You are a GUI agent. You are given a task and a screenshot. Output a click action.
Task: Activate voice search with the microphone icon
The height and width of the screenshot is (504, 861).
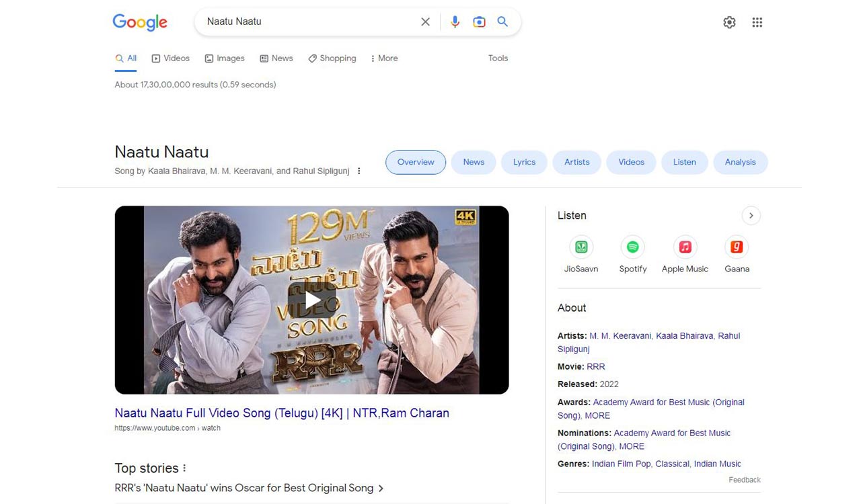click(455, 22)
